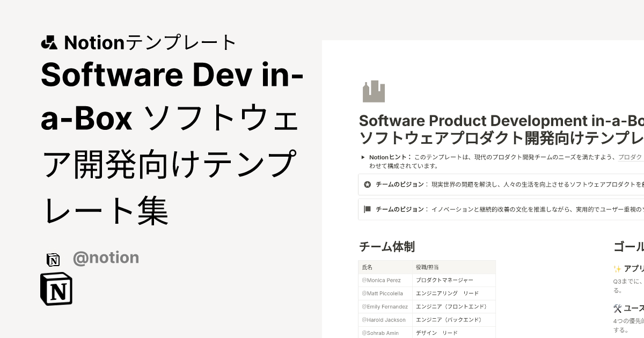The width and height of the screenshot is (644, 338).
Task: Click the 氏名 column header cell
Action: coord(368,267)
